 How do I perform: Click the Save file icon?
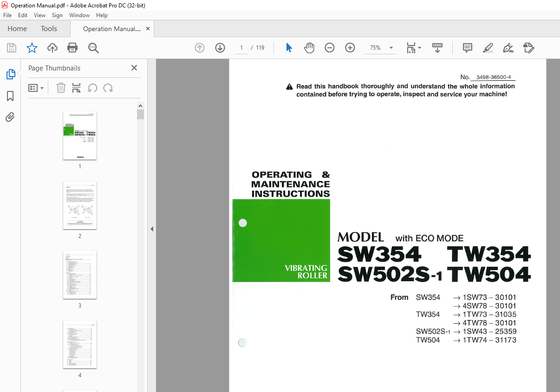click(12, 48)
